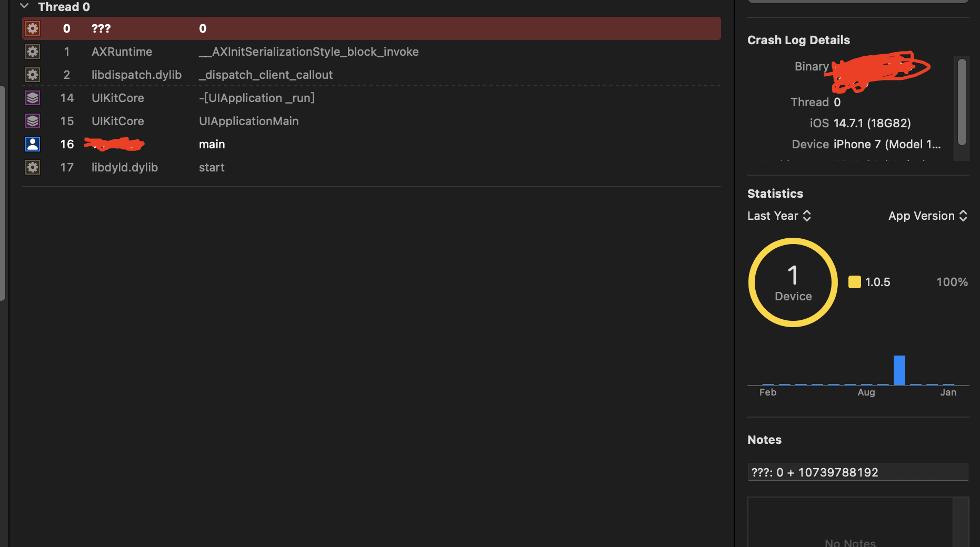Click the Jan label on histogram axis
Screen dimensions: 980x547
click(x=948, y=392)
